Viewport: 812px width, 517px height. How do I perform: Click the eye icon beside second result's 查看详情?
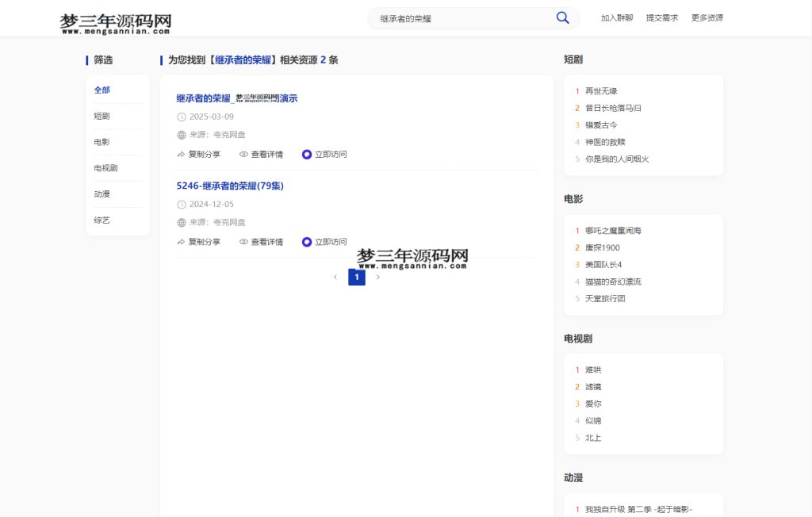pyautogui.click(x=243, y=241)
